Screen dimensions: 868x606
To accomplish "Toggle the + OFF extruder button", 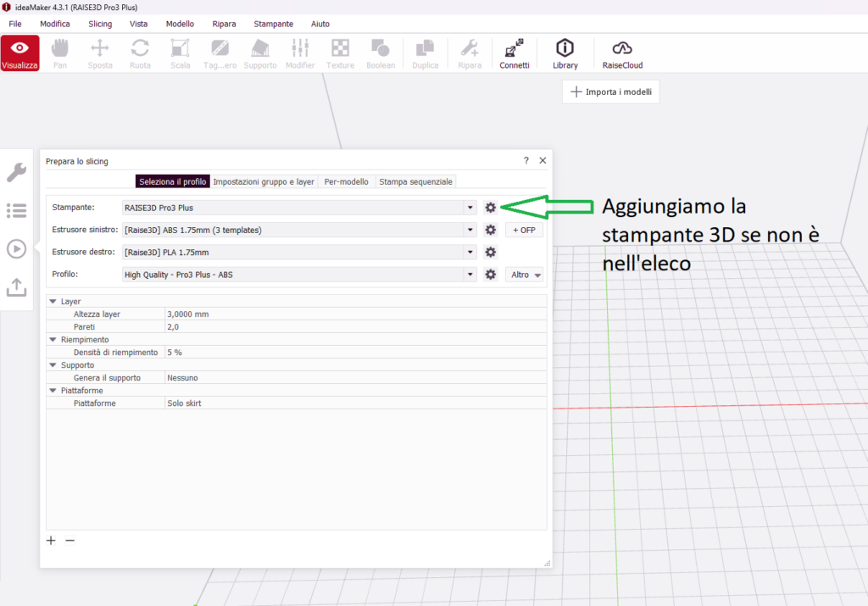I will click(524, 230).
